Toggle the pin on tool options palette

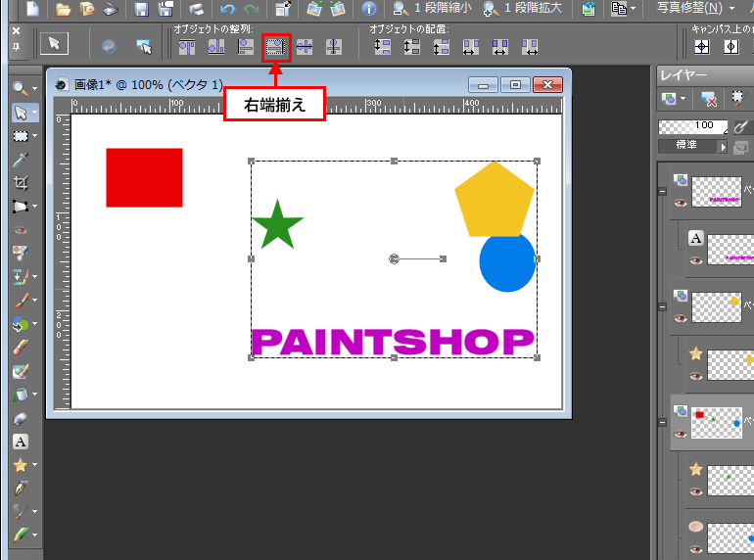click(x=16, y=47)
